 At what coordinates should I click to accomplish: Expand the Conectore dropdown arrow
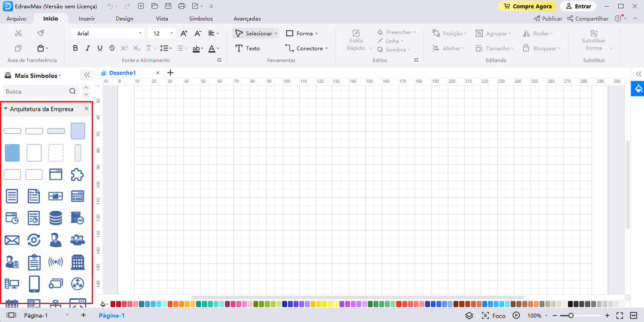click(326, 48)
